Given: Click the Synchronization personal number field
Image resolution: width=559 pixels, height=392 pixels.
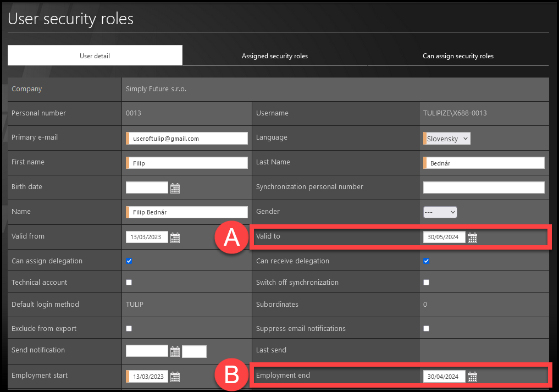Looking at the screenshot, I should pos(484,187).
